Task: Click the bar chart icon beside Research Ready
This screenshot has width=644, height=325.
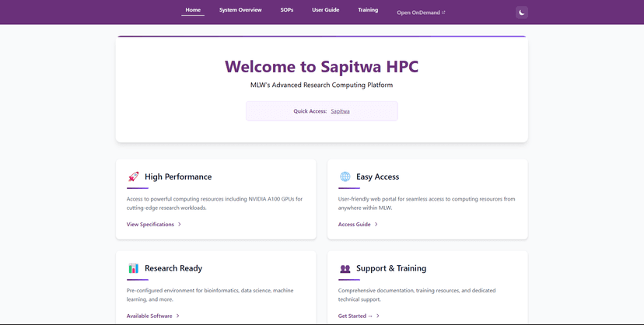Action: click(x=133, y=268)
